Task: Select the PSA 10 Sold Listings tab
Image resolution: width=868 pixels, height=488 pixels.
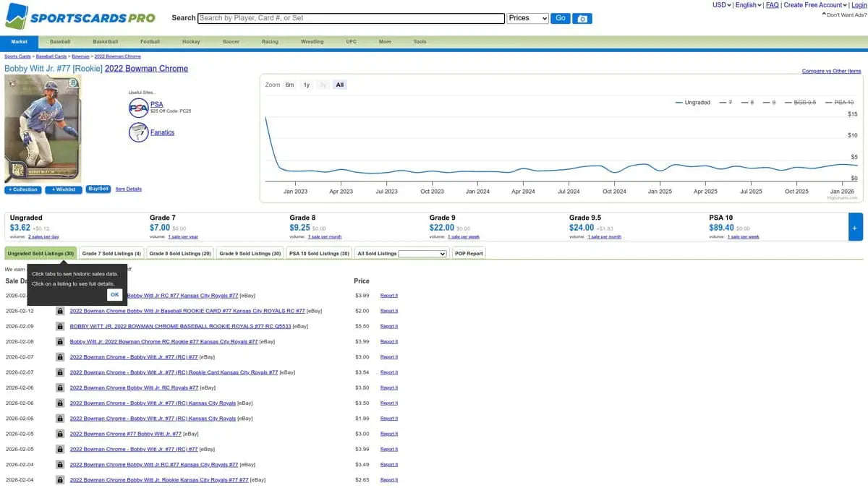Action: point(319,254)
